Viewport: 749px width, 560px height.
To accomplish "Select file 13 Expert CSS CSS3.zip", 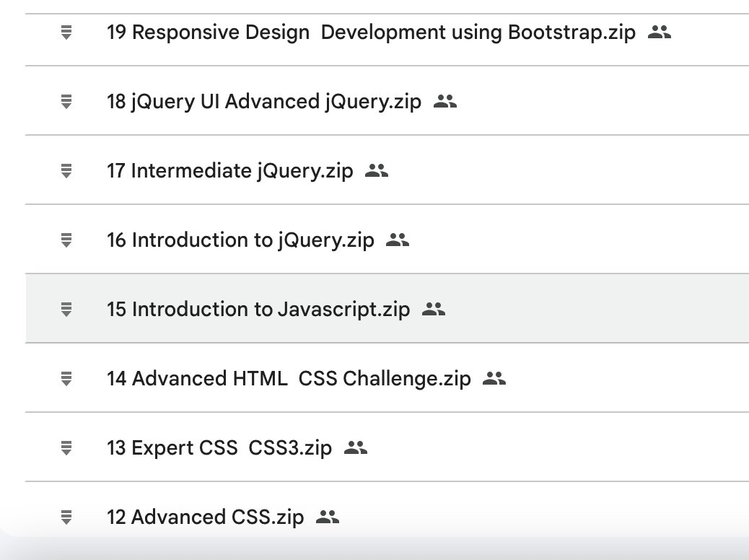I will click(219, 448).
